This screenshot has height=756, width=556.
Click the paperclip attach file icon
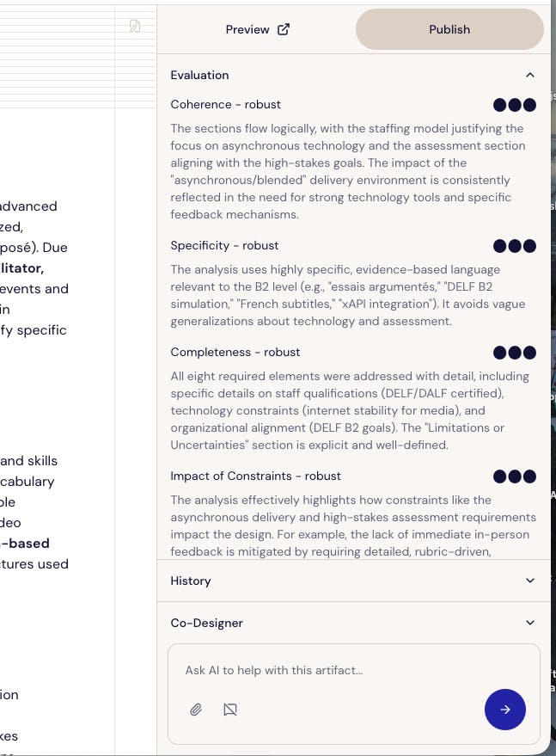click(196, 710)
